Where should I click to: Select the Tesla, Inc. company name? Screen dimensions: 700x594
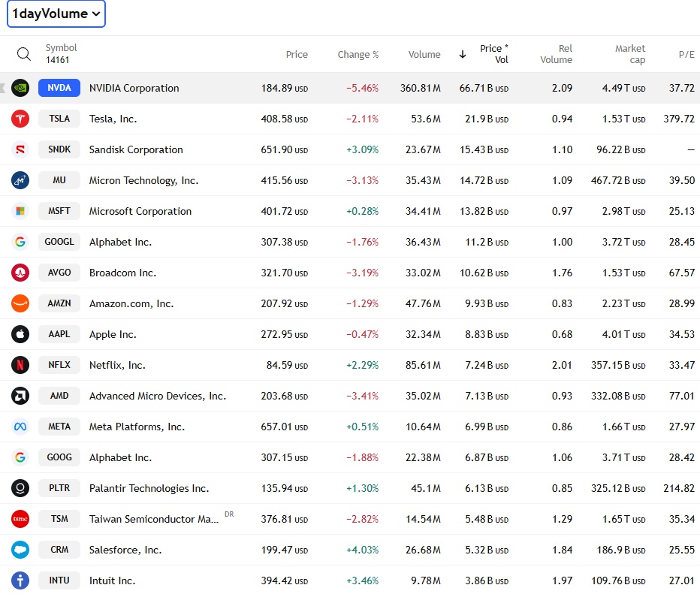coord(113,119)
